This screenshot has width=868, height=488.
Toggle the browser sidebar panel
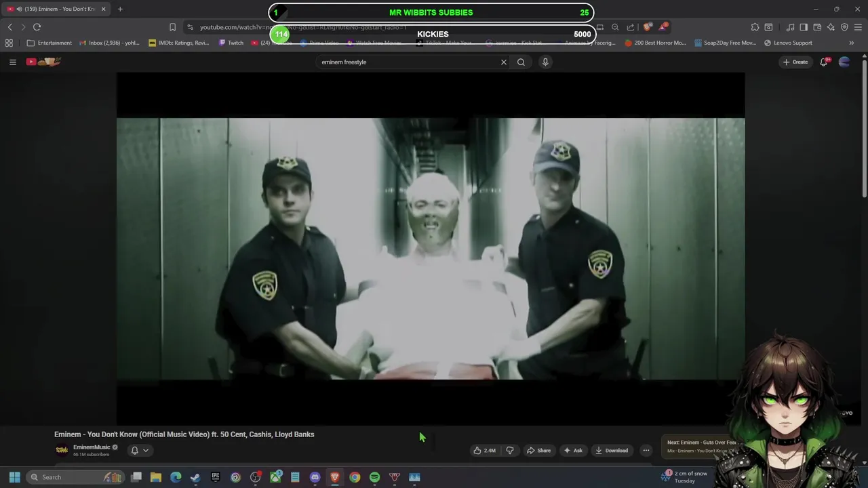click(x=804, y=27)
